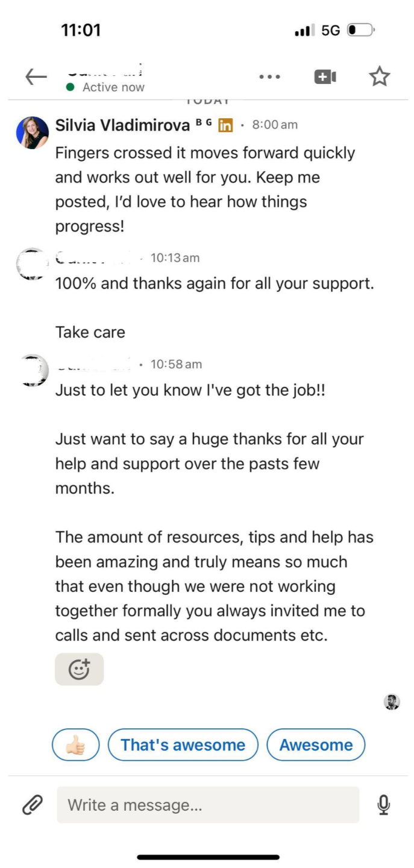Start a video meeting with camera icon
The height and width of the screenshot is (868, 414).
[x=325, y=77]
